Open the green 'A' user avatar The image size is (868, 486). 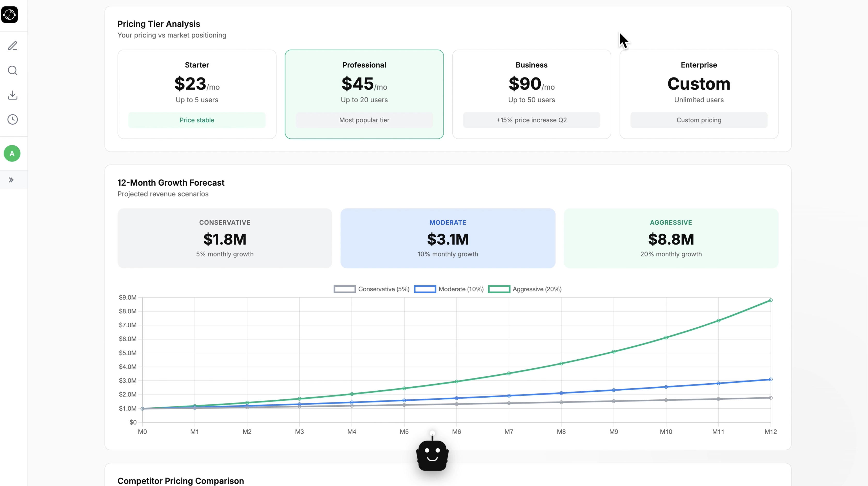pos(12,154)
